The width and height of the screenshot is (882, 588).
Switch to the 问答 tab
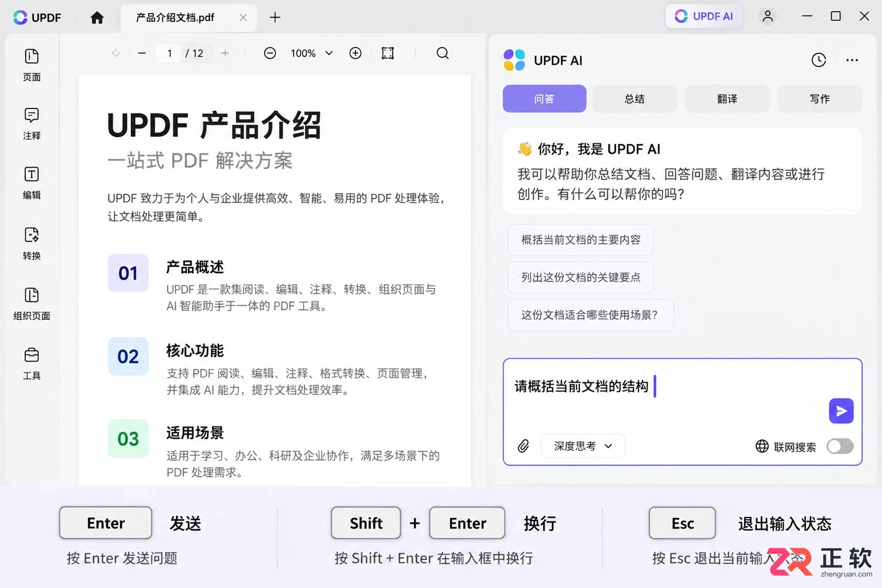(545, 99)
